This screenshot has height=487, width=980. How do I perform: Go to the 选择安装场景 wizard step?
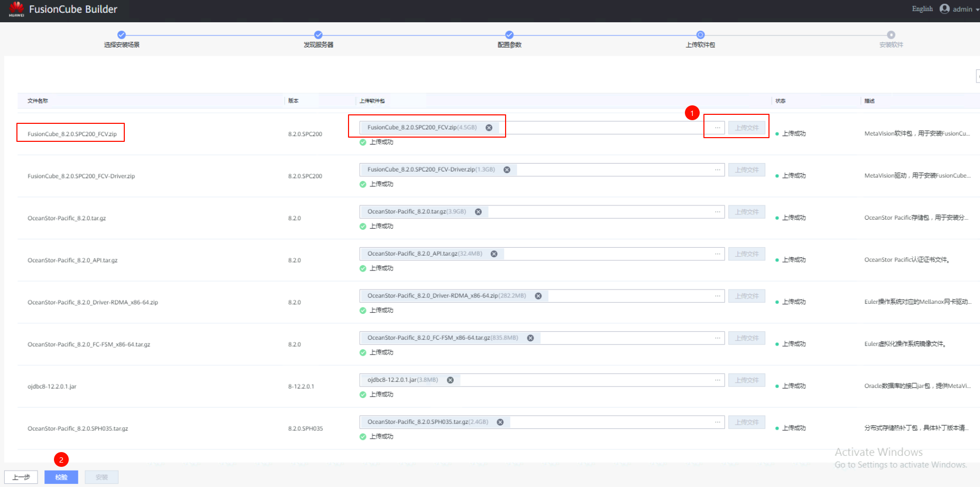[122, 35]
